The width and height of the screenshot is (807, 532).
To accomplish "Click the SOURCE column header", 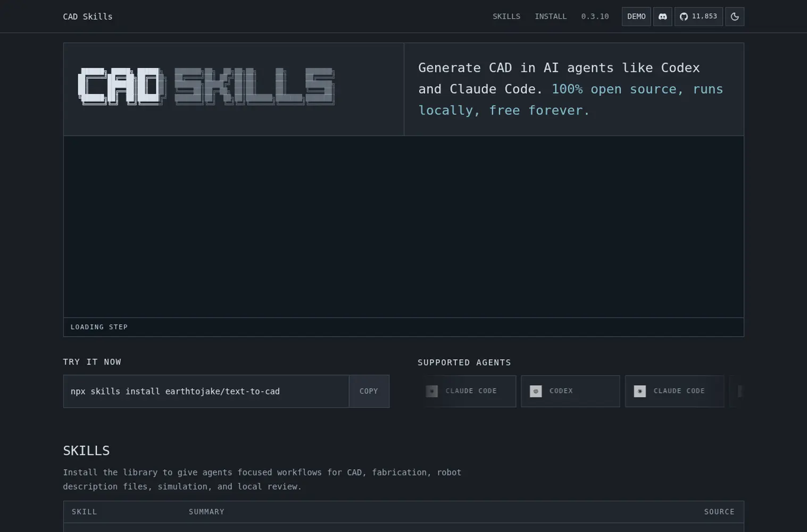I will pyautogui.click(x=719, y=512).
